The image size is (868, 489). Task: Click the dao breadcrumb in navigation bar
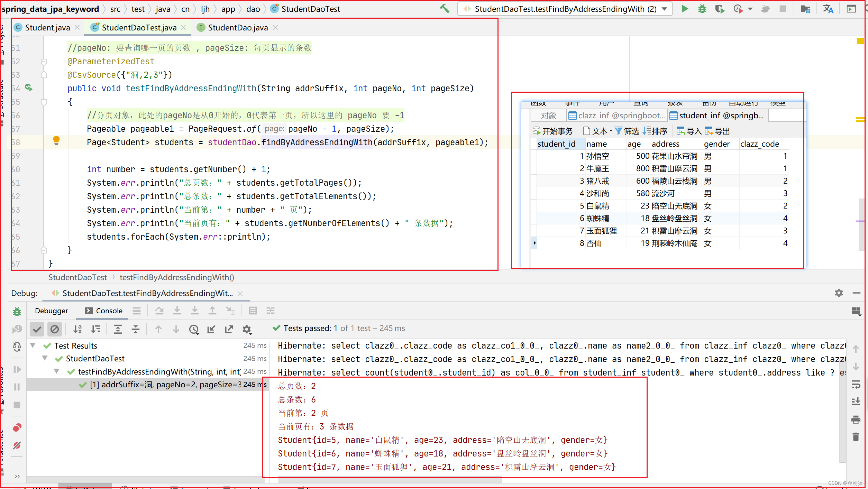coord(253,9)
